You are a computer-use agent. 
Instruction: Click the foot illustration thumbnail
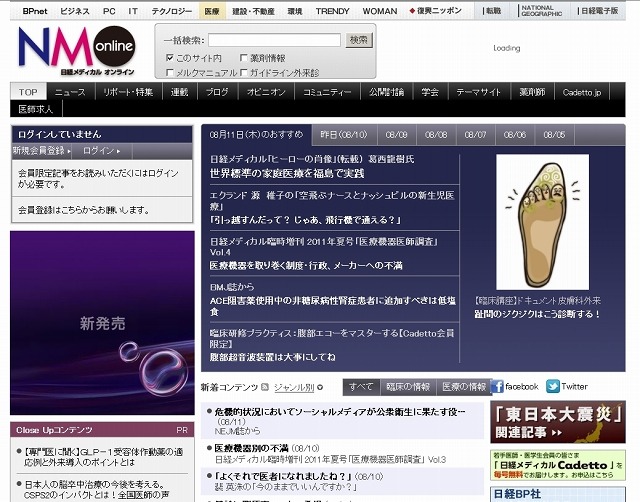542,222
